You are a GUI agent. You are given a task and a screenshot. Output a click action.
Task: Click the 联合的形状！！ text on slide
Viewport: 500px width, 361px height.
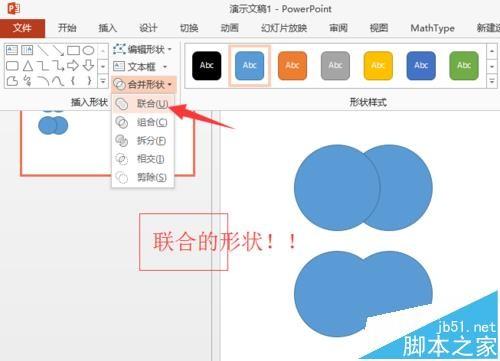click(224, 241)
